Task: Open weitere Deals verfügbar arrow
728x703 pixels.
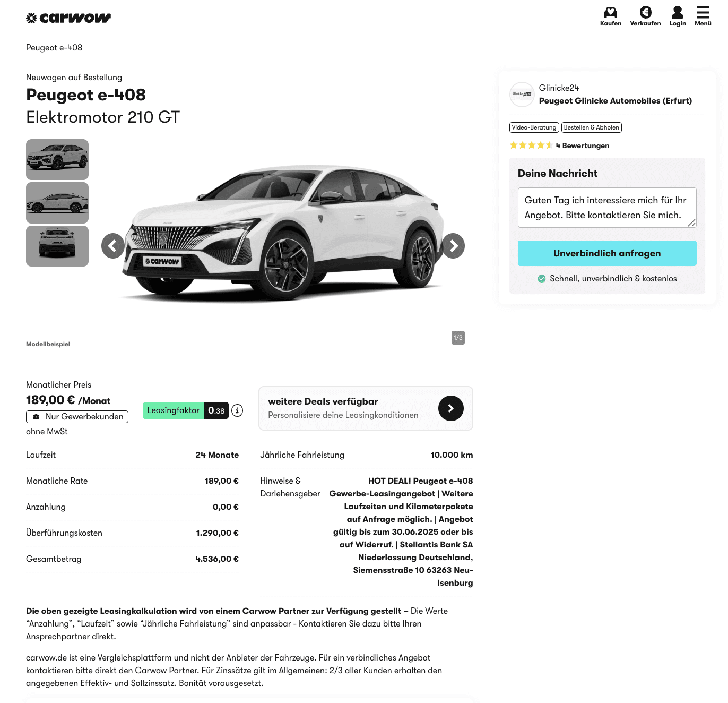Action: pos(451,408)
